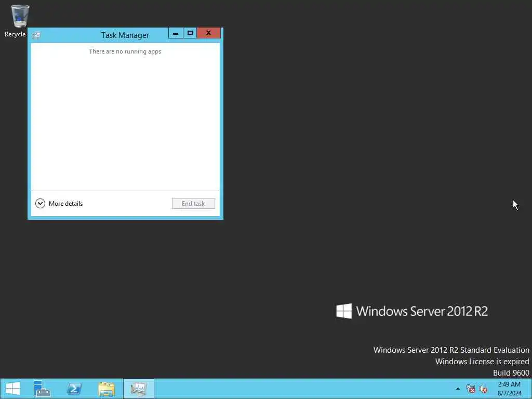Image resolution: width=532 pixels, height=399 pixels.
Task: Open File Explorer from taskbar
Action: pyautogui.click(x=106, y=389)
